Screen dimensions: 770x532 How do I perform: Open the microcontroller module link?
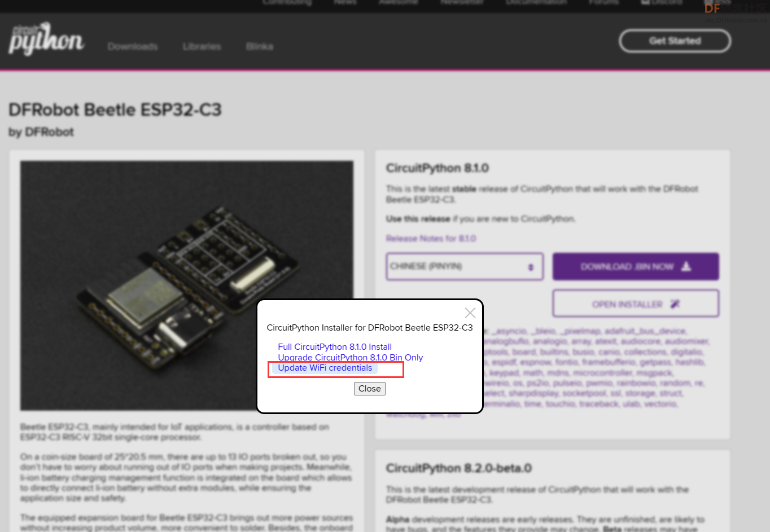pos(602,373)
